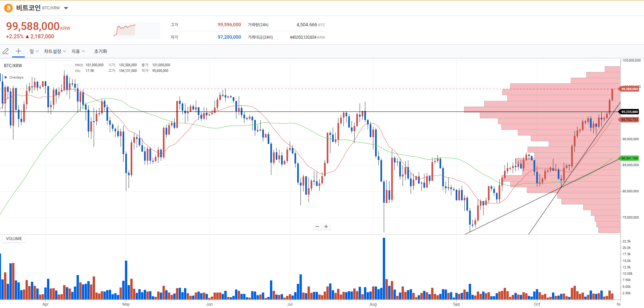Viewport: 644px width, 308px height.
Task: Zoom in the chart with plus button
Action: 326,227
